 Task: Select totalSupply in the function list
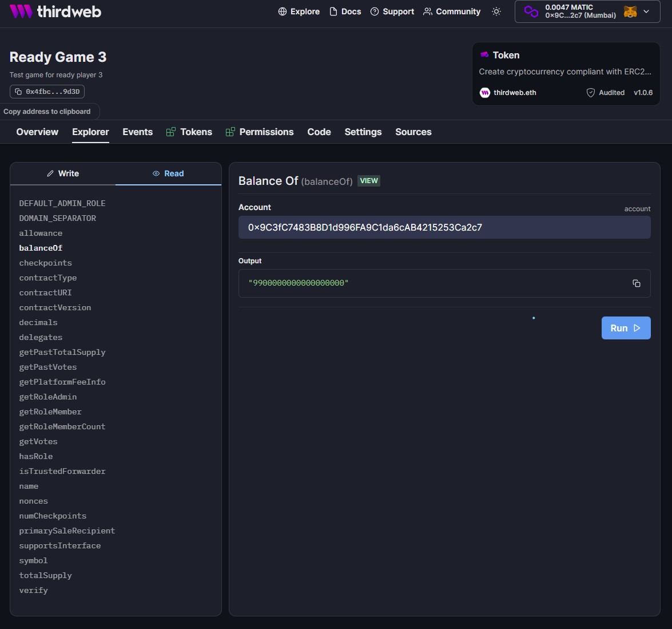click(x=45, y=575)
